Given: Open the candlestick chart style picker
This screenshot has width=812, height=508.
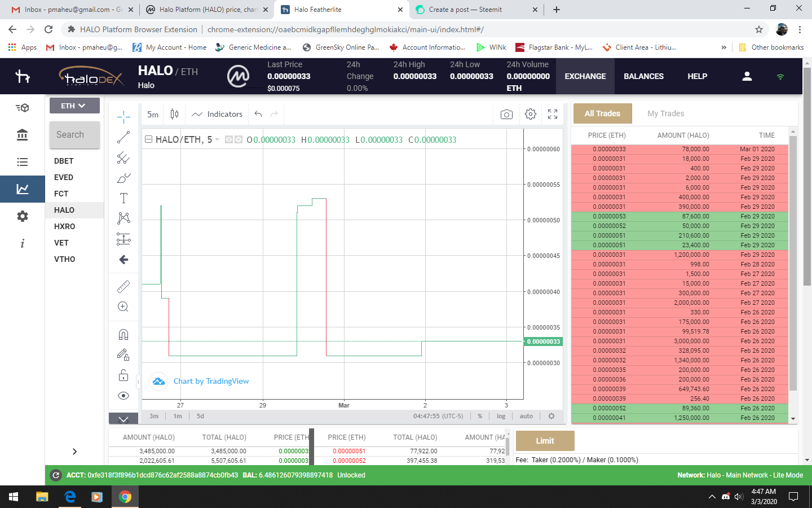Looking at the screenshot, I should click(x=175, y=114).
